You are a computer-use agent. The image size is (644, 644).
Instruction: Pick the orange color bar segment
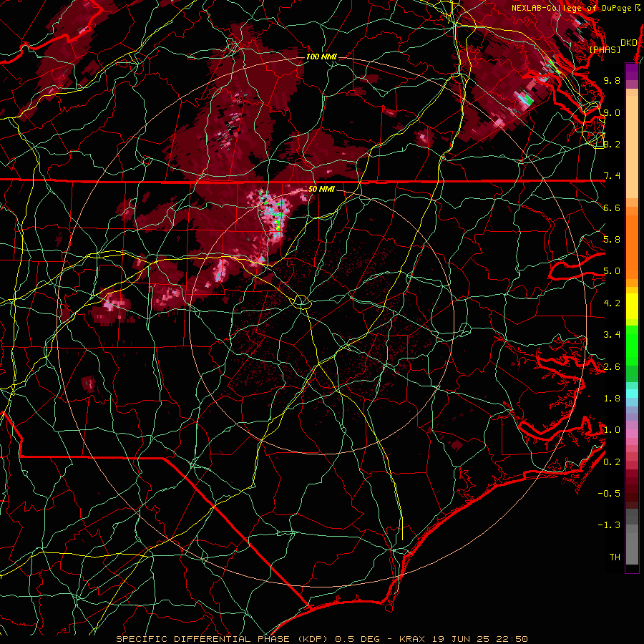pyautogui.click(x=632, y=246)
